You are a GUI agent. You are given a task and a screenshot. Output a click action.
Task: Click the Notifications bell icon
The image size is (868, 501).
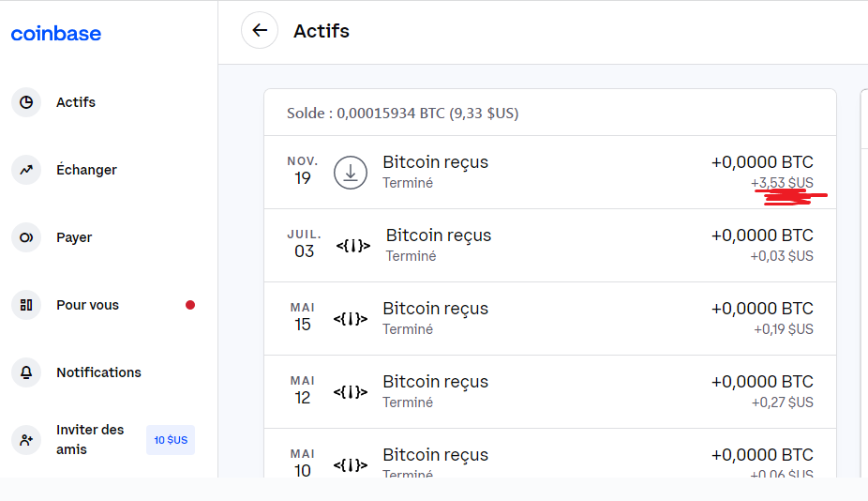coord(26,372)
